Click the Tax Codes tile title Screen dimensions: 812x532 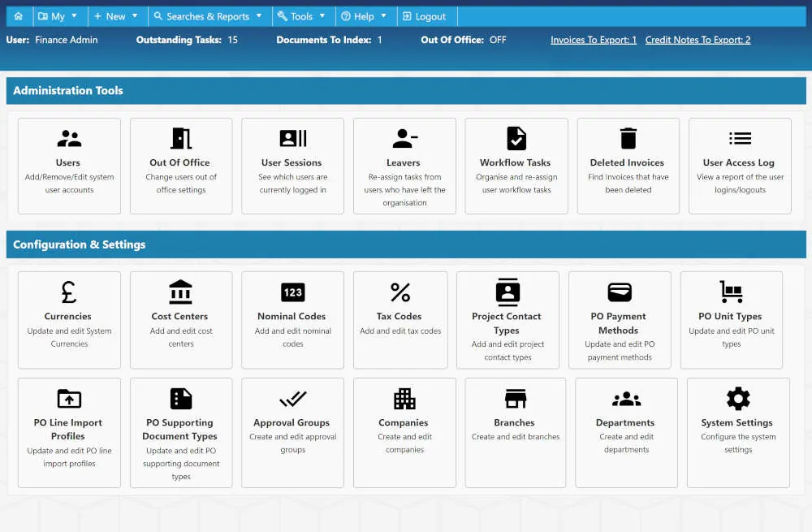click(400, 317)
